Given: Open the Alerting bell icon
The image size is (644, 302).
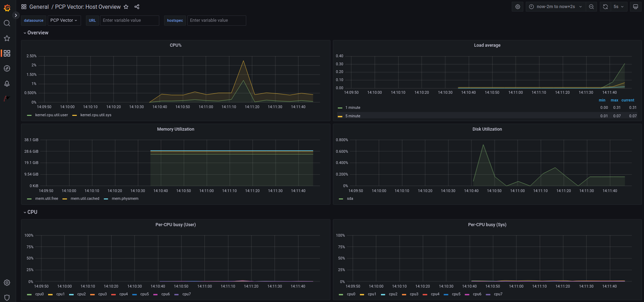Looking at the screenshot, I should (x=7, y=84).
